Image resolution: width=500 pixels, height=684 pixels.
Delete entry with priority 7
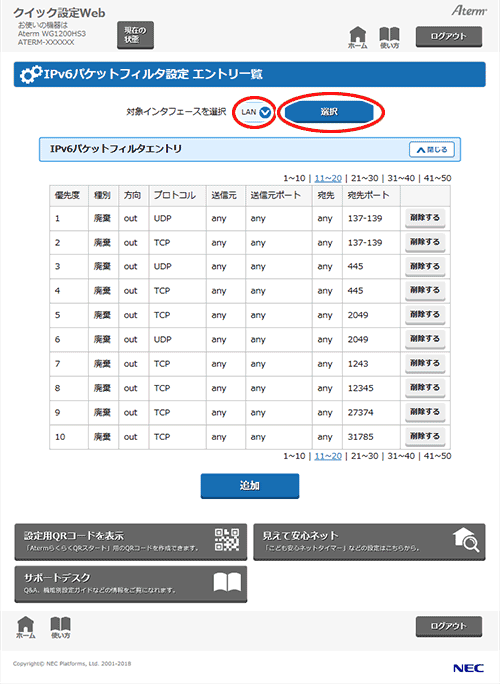(x=425, y=363)
